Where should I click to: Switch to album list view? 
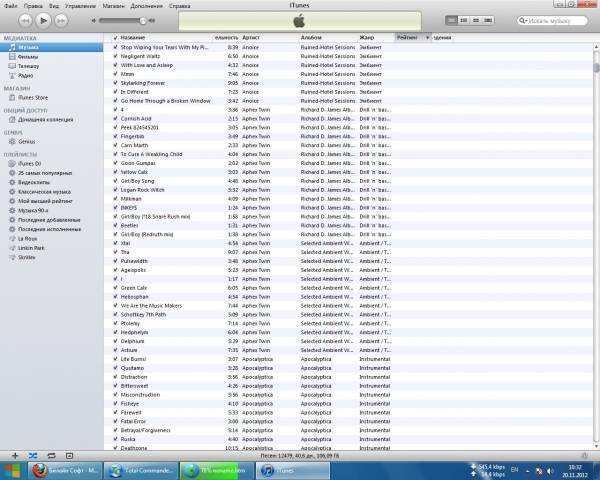coord(464,20)
